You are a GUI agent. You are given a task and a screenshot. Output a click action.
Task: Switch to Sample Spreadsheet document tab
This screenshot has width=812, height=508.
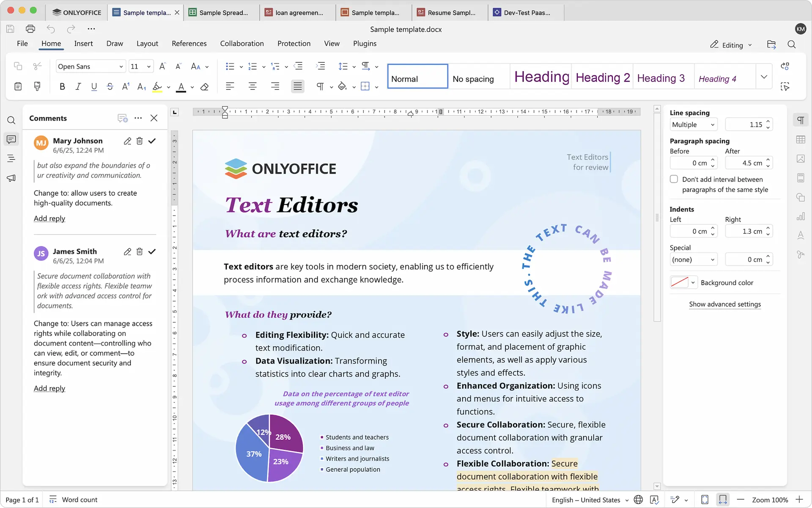[x=221, y=12]
